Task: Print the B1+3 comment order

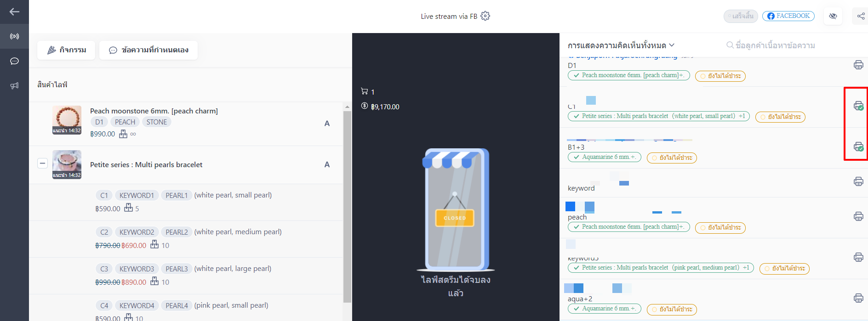Action: [858, 146]
